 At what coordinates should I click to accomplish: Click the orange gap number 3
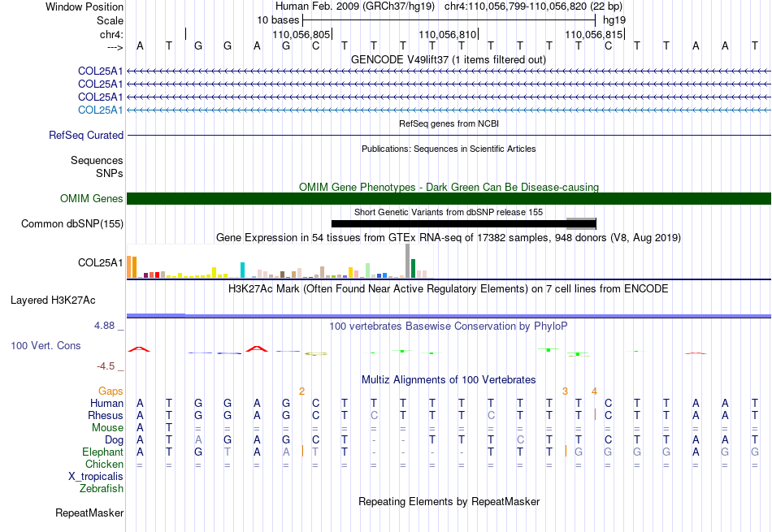(x=566, y=391)
